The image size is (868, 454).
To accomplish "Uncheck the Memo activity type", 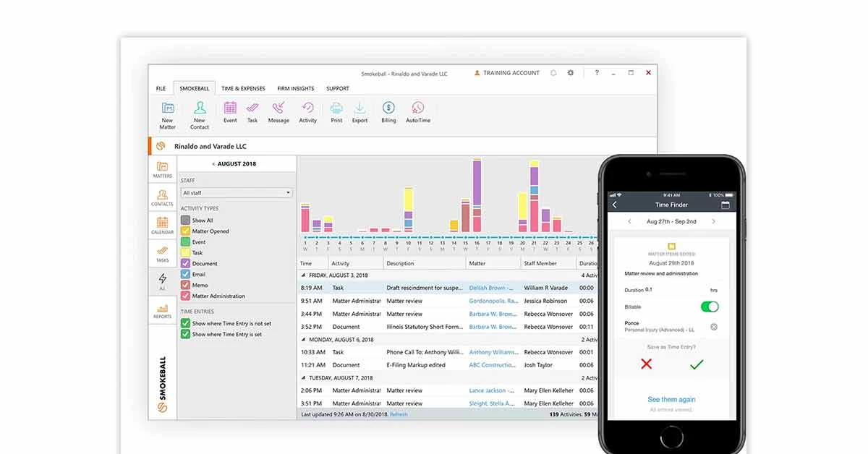I will (184, 285).
